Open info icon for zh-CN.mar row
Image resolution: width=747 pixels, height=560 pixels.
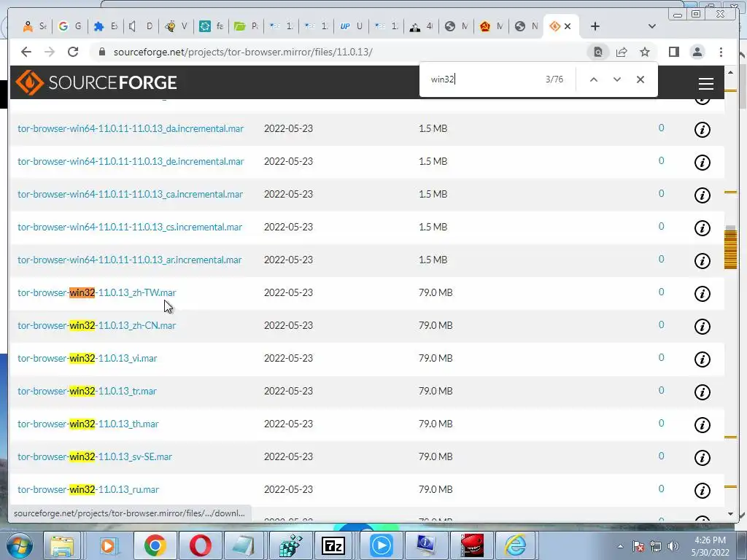click(703, 326)
